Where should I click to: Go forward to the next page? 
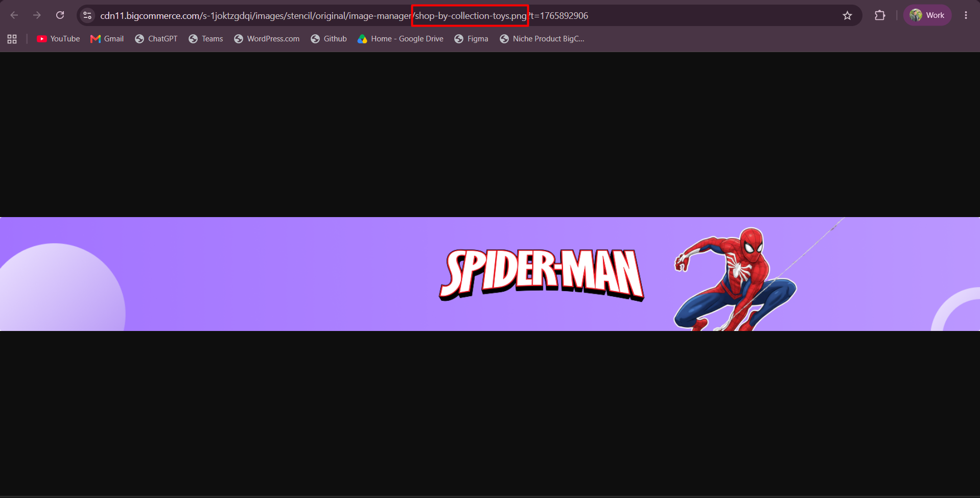click(37, 15)
